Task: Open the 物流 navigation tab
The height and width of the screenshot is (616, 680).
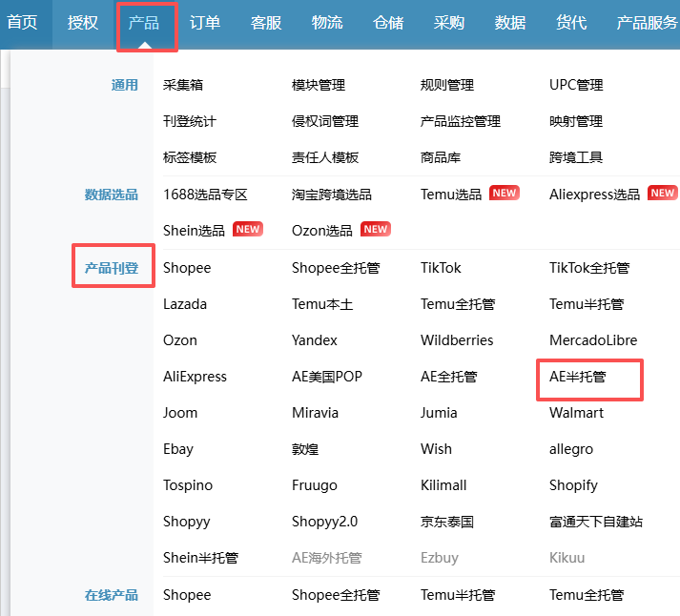Action: click(x=327, y=23)
